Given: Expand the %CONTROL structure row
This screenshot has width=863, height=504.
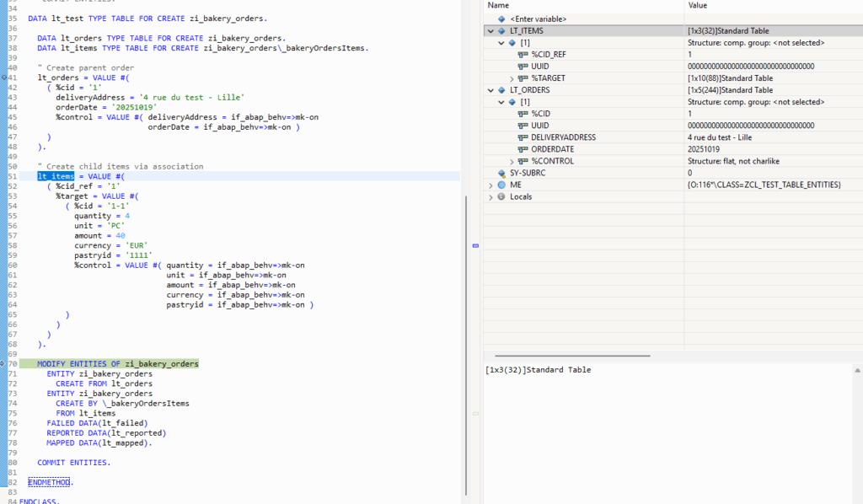Looking at the screenshot, I should tap(512, 161).
